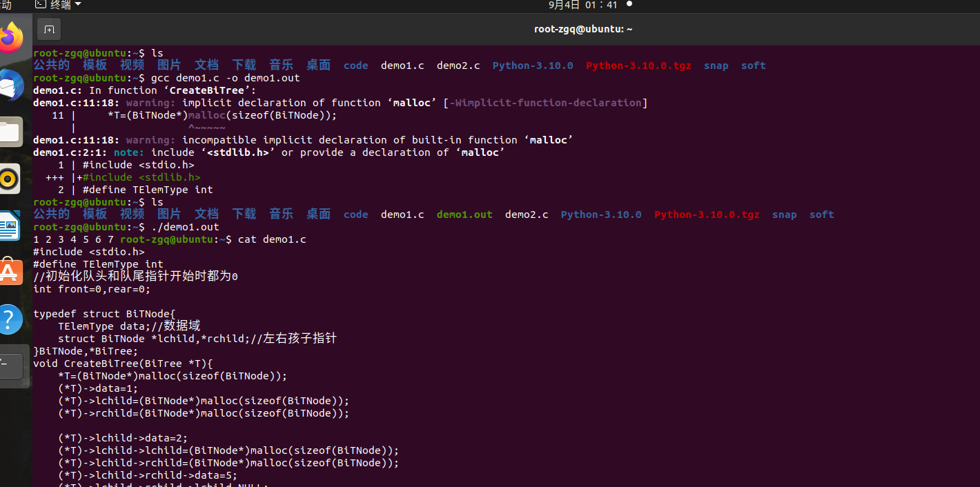Click the green demo1.out in the file listing
The width and height of the screenshot is (980, 487).
464,215
